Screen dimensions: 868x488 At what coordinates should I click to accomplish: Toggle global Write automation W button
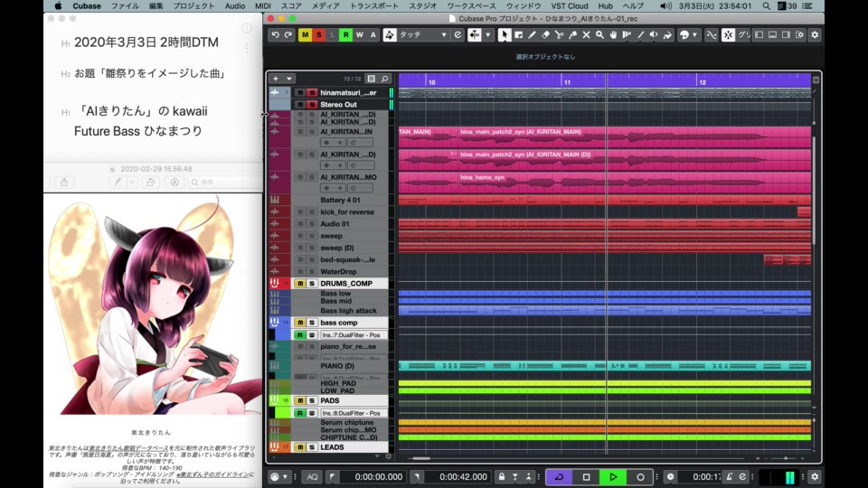coord(359,35)
